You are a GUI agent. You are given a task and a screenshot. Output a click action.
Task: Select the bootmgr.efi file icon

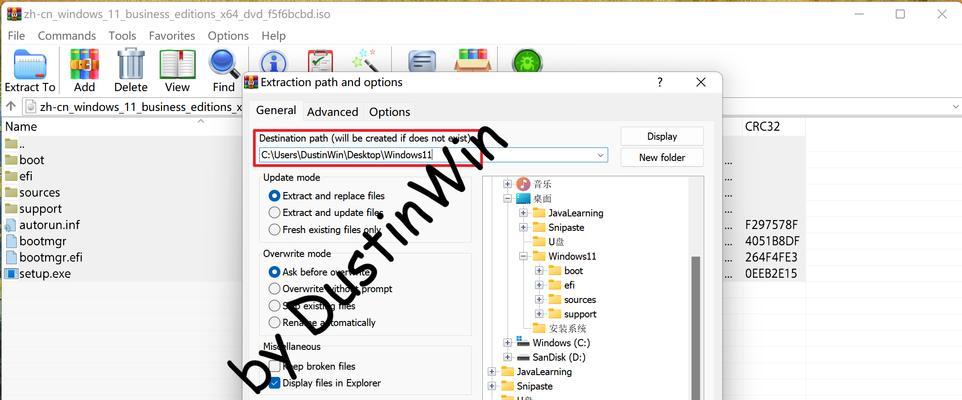(x=10, y=257)
